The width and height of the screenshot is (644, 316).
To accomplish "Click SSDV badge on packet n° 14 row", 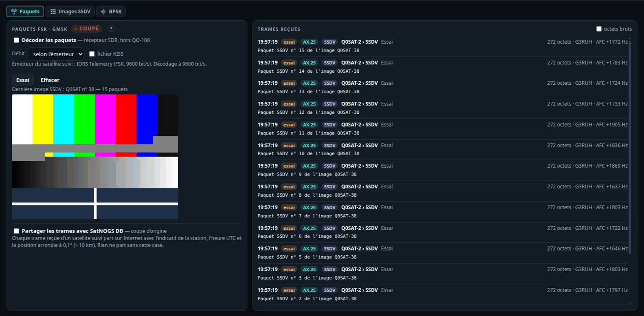I will point(329,63).
